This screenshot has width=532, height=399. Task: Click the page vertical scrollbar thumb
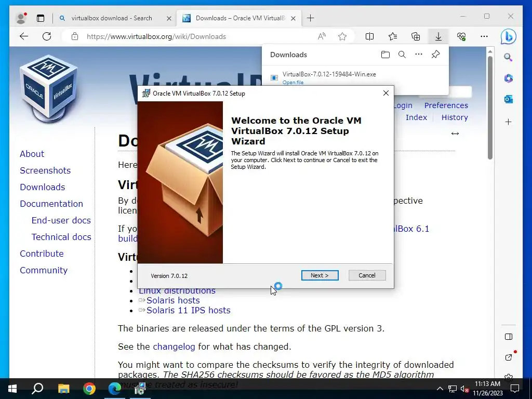[490, 108]
